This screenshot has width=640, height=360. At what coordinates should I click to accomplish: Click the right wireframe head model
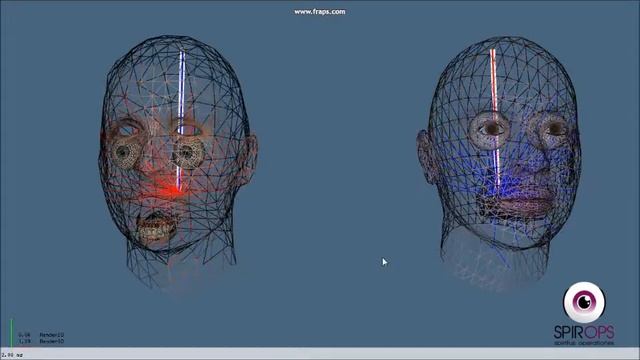[500, 163]
